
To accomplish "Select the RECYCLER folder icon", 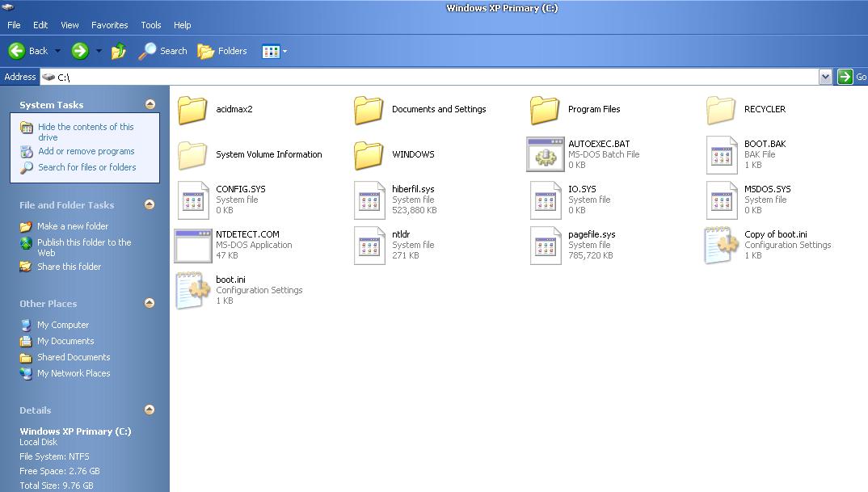I will (721, 110).
